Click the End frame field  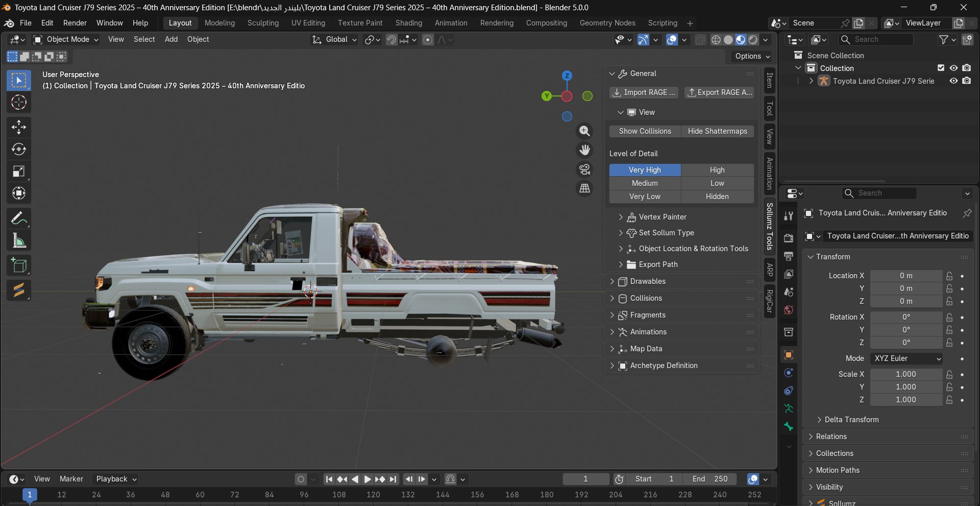coord(709,479)
